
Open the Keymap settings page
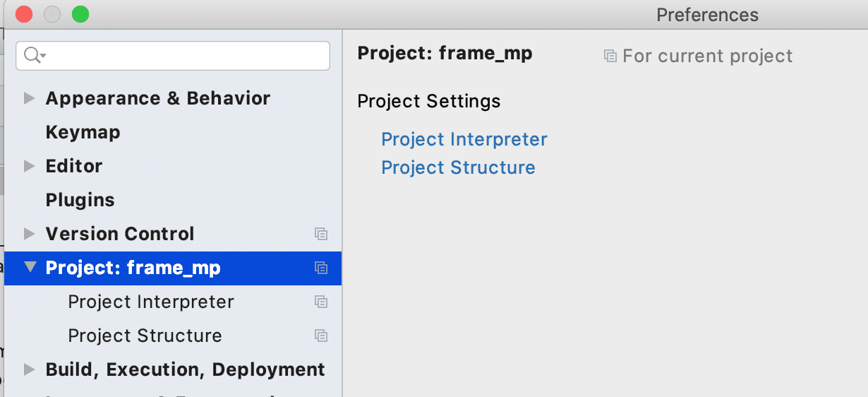83,132
